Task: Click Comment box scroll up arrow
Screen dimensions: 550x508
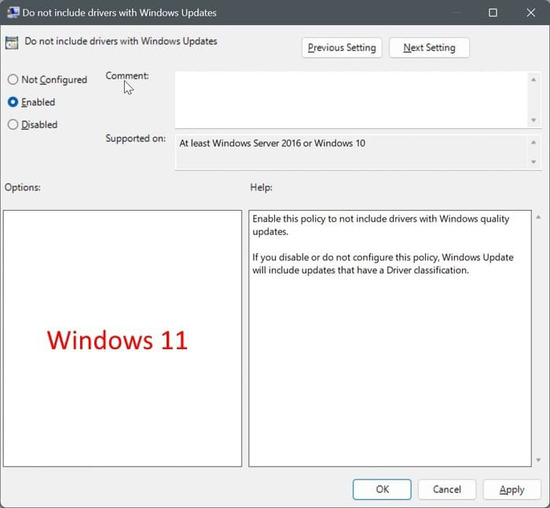Action: click(x=534, y=80)
